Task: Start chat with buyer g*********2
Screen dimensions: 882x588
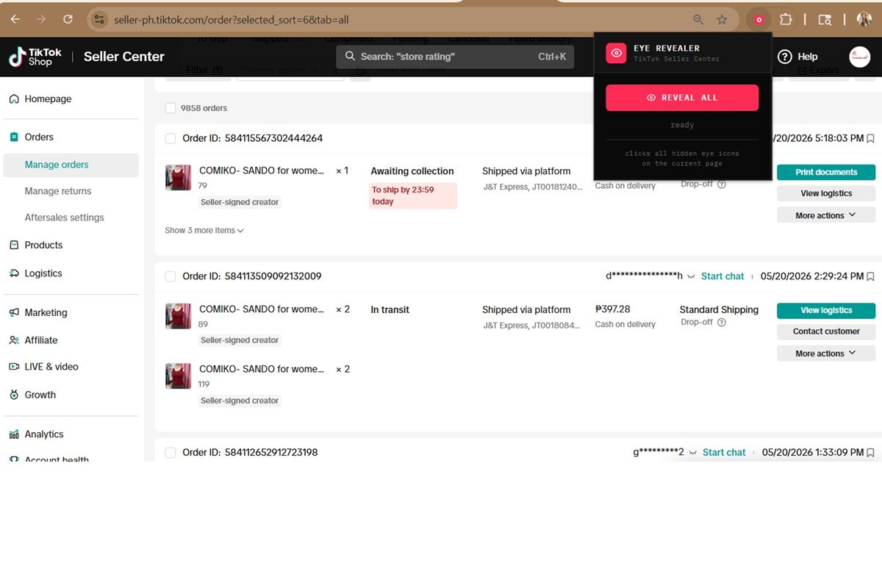Action: (x=724, y=453)
